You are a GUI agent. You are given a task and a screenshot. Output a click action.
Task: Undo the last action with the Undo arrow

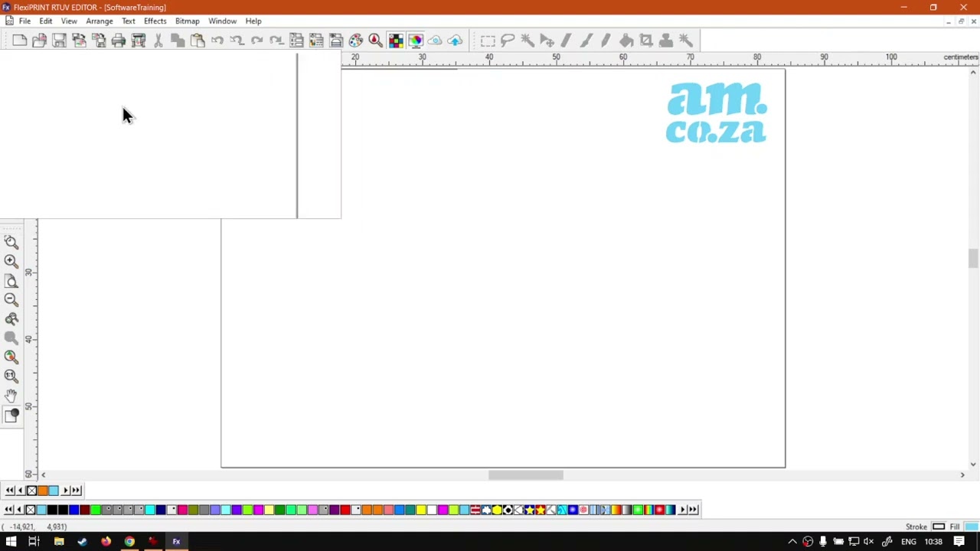(217, 41)
